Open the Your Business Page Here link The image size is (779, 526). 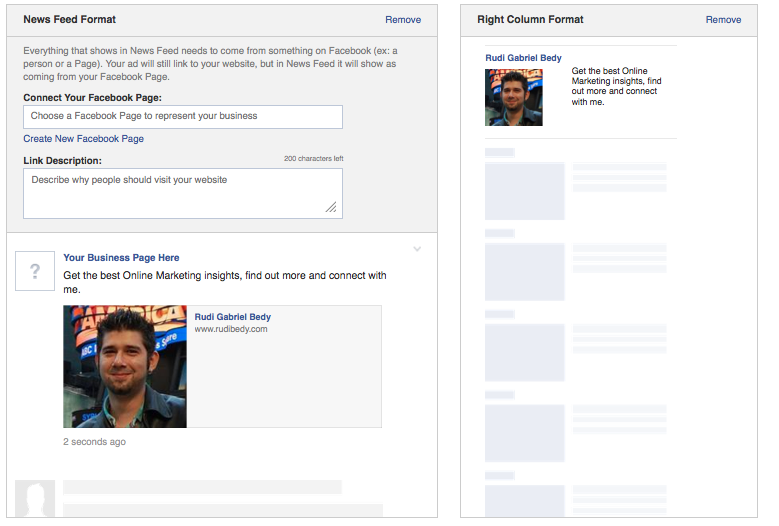[x=121, y=258]
